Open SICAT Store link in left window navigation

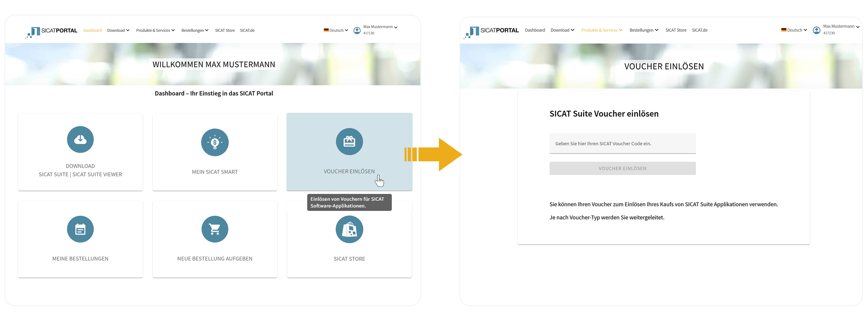225,30
